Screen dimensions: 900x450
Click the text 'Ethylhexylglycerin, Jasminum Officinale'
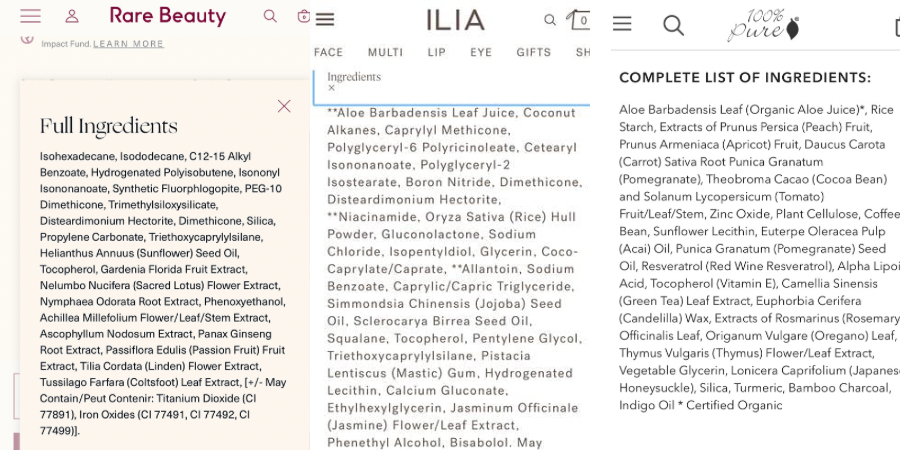(x=453, y=408)
